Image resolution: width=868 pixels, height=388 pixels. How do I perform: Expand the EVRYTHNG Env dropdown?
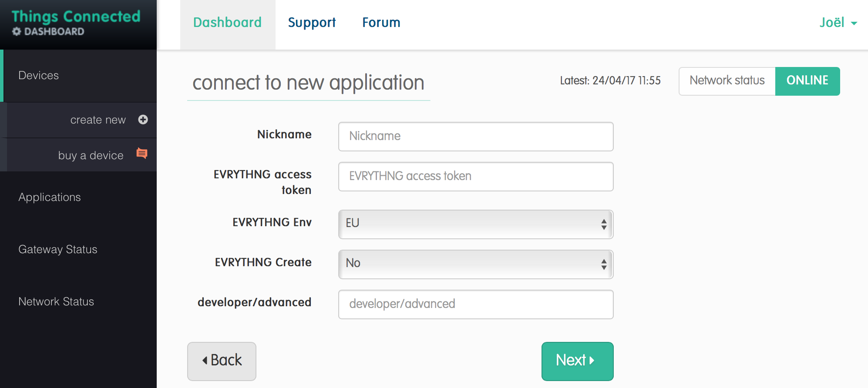(476, 224)
